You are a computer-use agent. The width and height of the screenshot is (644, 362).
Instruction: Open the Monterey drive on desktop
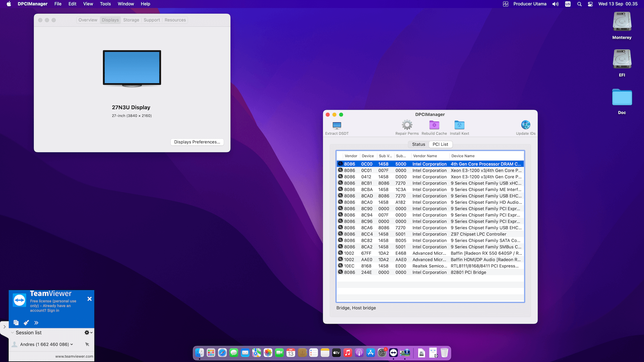click(x=622, y=26)
